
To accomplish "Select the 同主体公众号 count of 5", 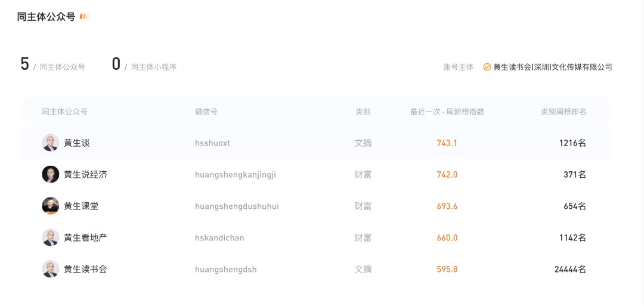I will click(24, 64).
